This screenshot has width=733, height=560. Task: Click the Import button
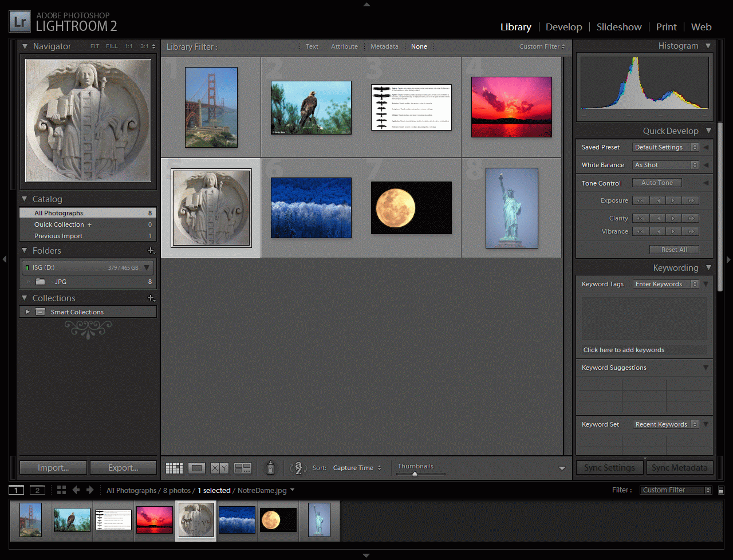pyautogui.click(x=53, y=468)
